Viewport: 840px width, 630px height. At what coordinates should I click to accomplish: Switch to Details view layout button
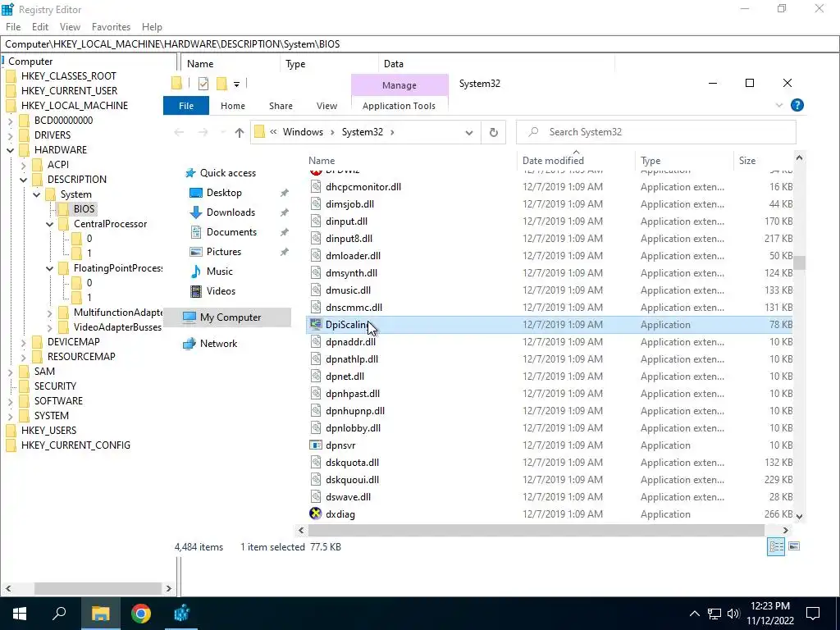776,546
